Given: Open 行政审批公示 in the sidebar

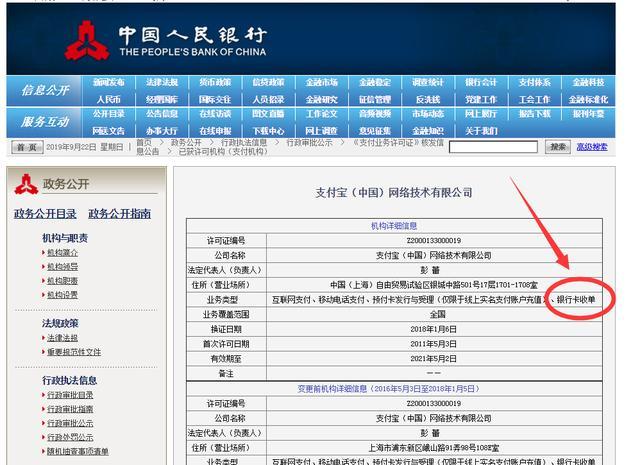Looking at the screenshot, I should tap(69, 423).
